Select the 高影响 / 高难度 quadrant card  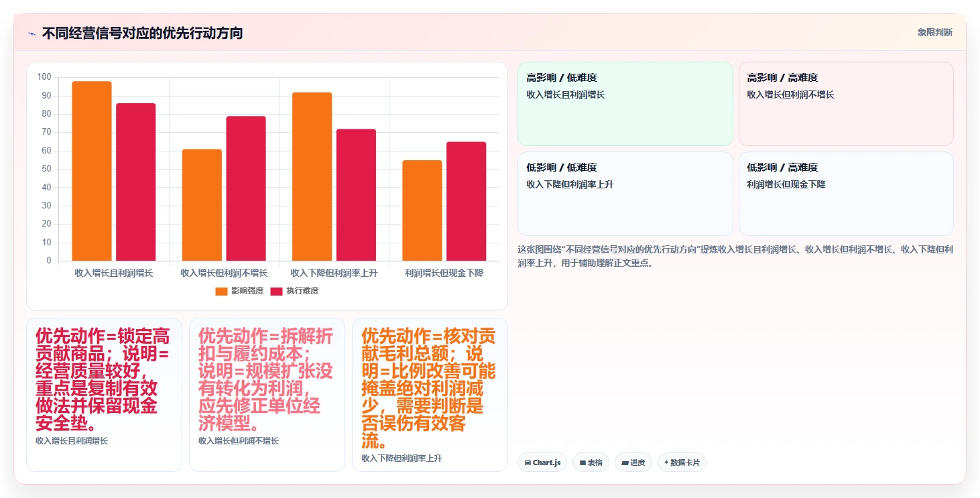846,104
